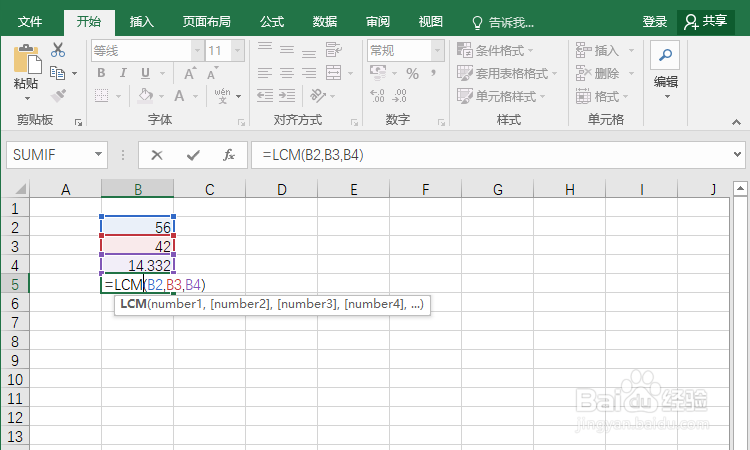Toggle Italic formatting
The height and width of the screenshot is (450, 750).
pyautogui.click(x=123, y=73)
